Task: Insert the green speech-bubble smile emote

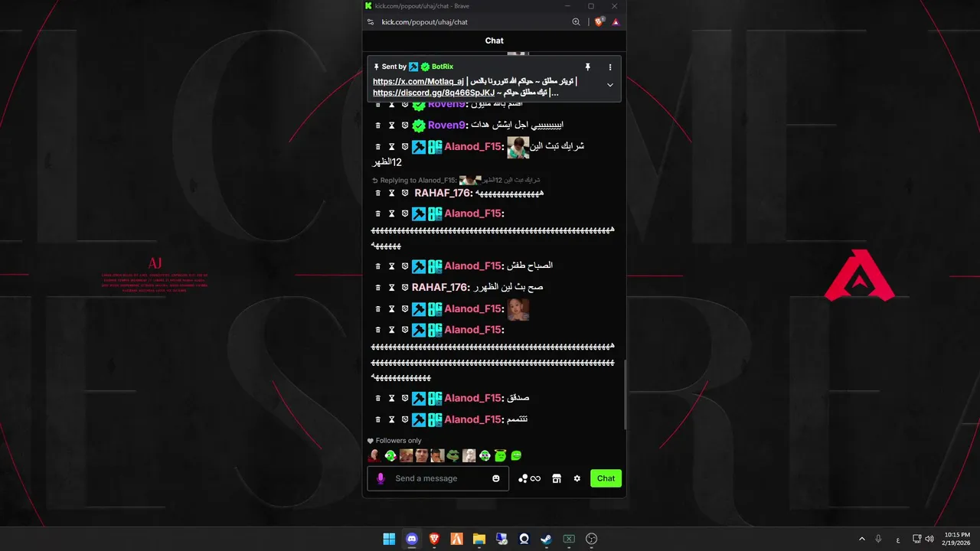Action: [516, 456]
